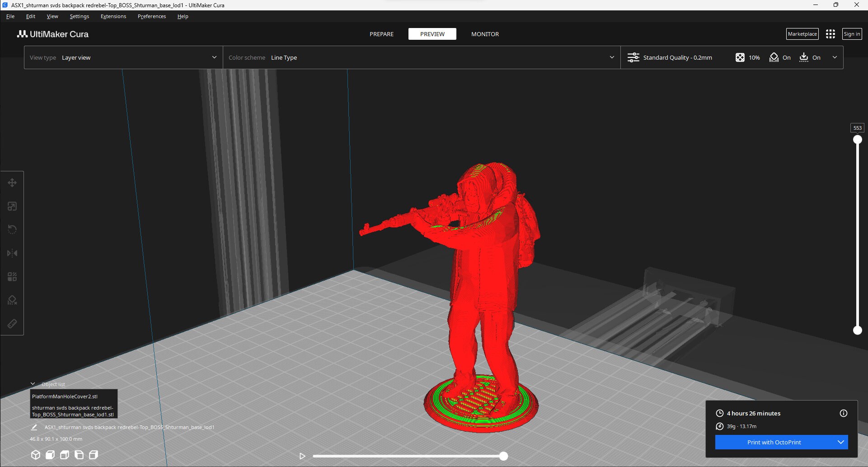Select the Mirror tool
Viewport: 868px width, 467px height.
coord(12,253)
